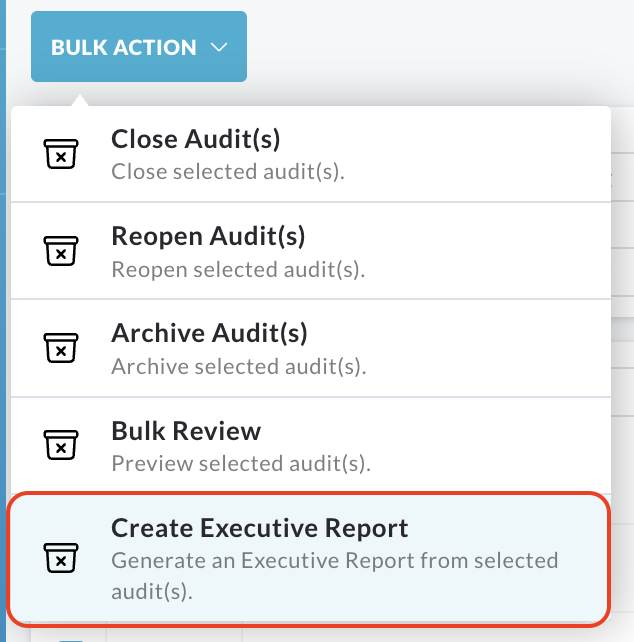
Task: Click the 'Archive selected audit(s).' description
Action: pyautogui.click(x=239, y=366)
